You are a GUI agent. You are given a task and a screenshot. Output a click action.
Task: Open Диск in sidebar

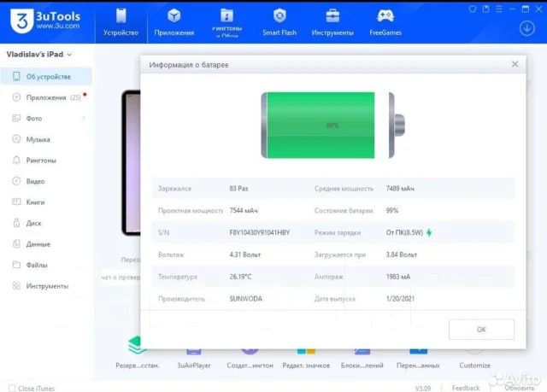[x=46, y=223]
